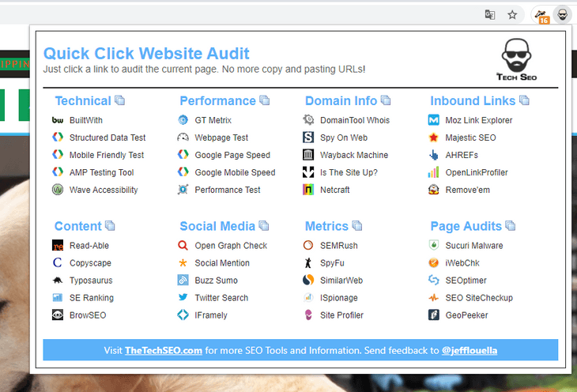Click the Copyscape C icon
The image size is (577, 392).
pyautogui.click(x=58, y=262)
